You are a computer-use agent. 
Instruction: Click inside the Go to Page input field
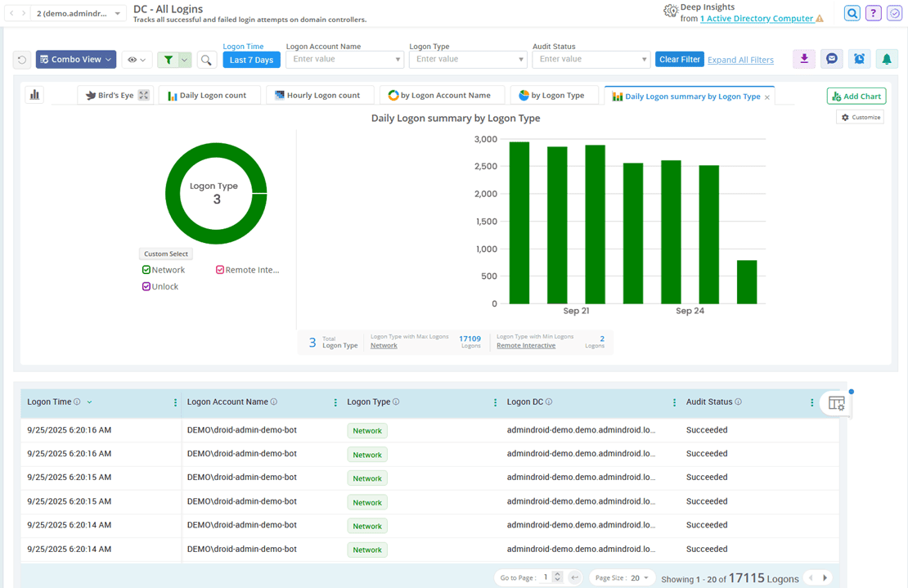546,577
